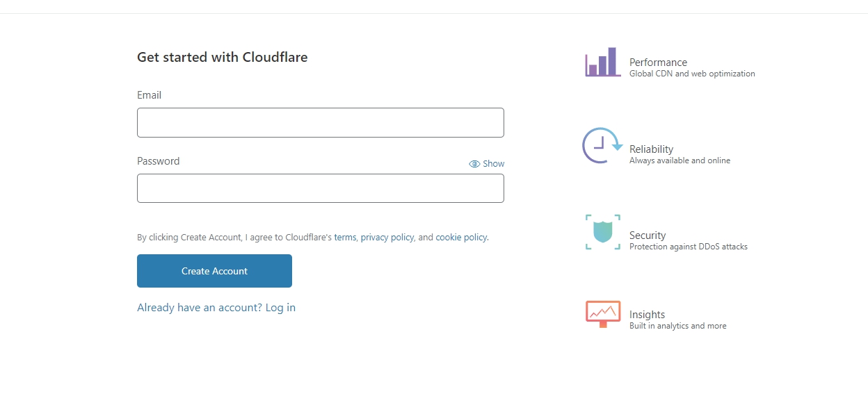
Task: Open the Cloudflare terms link
Action: tap(345, 237)
